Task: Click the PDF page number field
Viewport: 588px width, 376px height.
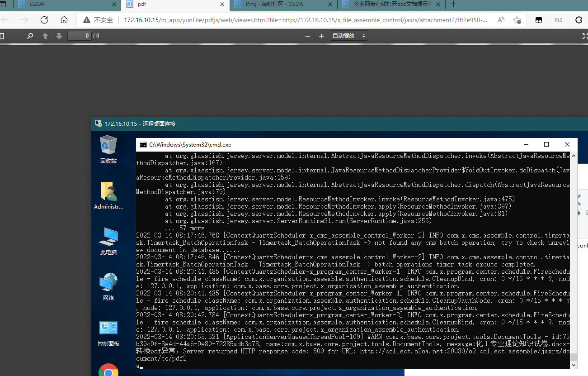Action: [x=80, y=36]
